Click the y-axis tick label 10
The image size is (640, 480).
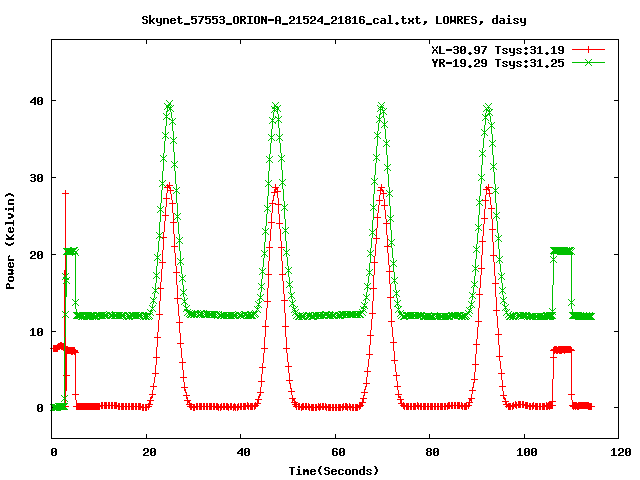coord(37,332)
